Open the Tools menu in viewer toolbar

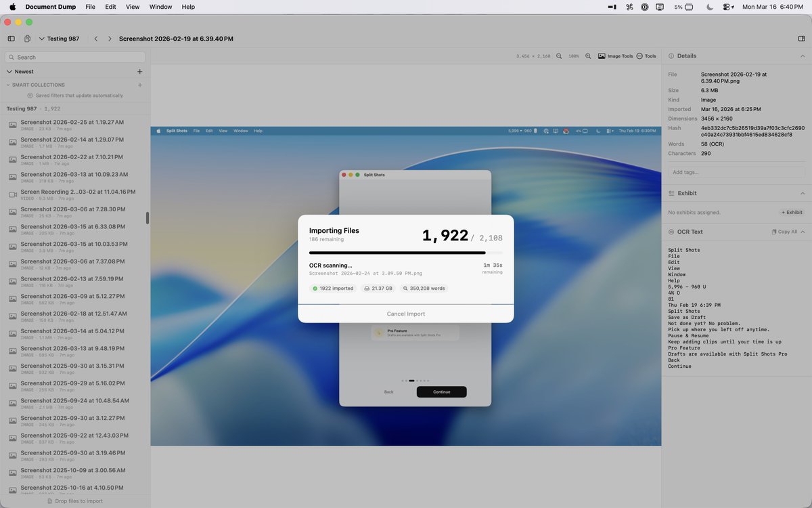[x=646, y=56]
